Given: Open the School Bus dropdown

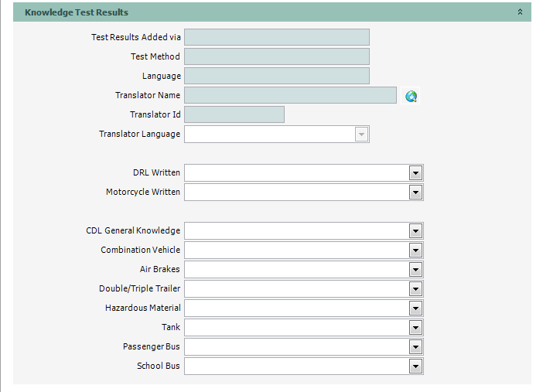Looking at the screenshot, I should (x=415, y=366).
